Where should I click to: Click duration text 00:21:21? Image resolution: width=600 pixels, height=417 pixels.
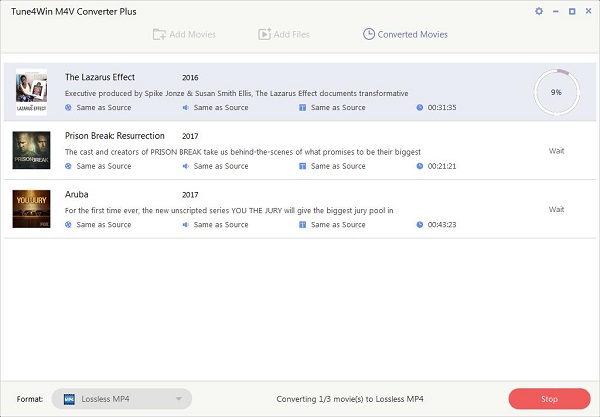coord(442,166)
